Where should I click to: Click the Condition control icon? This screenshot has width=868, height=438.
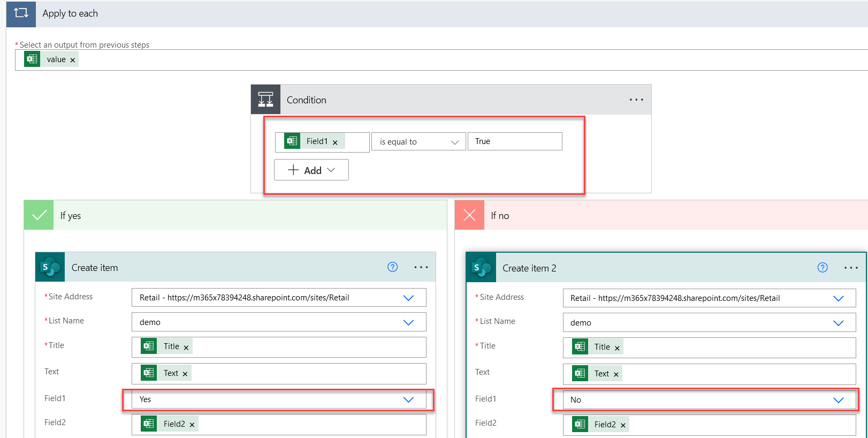[x=265, y=100]
